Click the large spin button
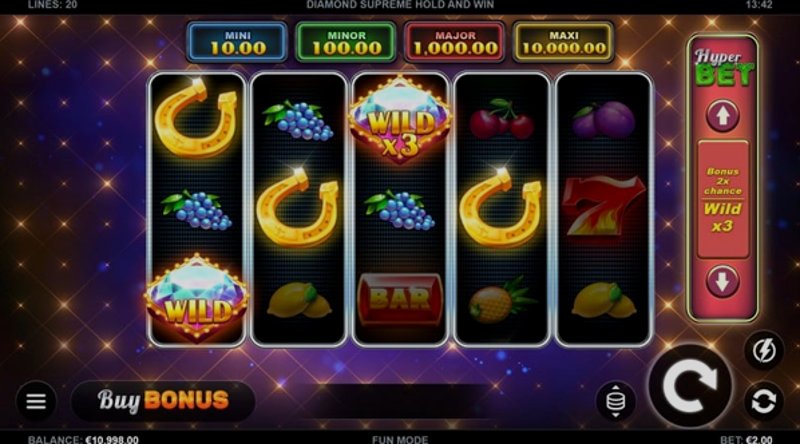Screen dimensions: 800x444 pos(690,386)
